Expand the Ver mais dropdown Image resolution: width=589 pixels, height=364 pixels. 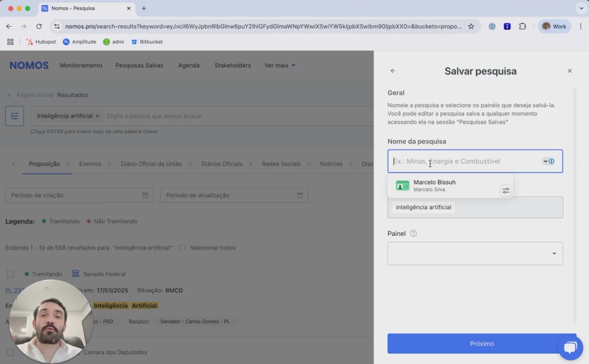pos(280,65)
